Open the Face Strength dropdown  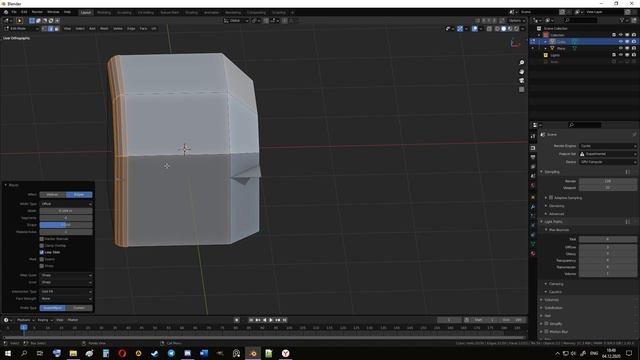(66, 298)
